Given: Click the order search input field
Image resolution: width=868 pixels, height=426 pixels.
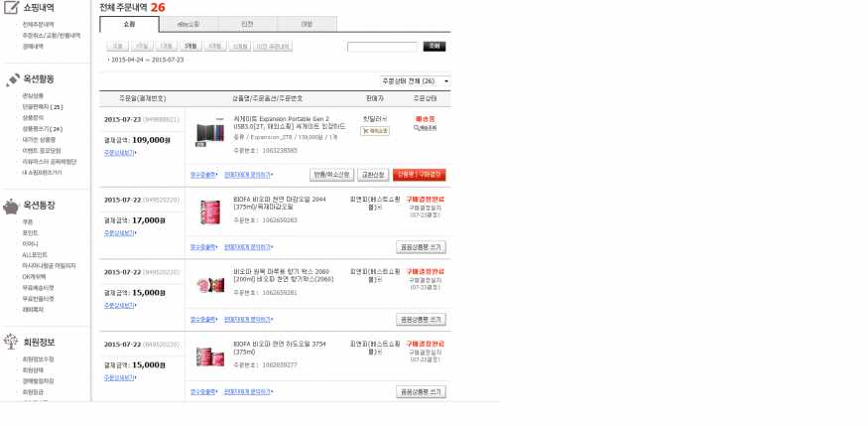Looking at the screenshot, I should 382,47.
